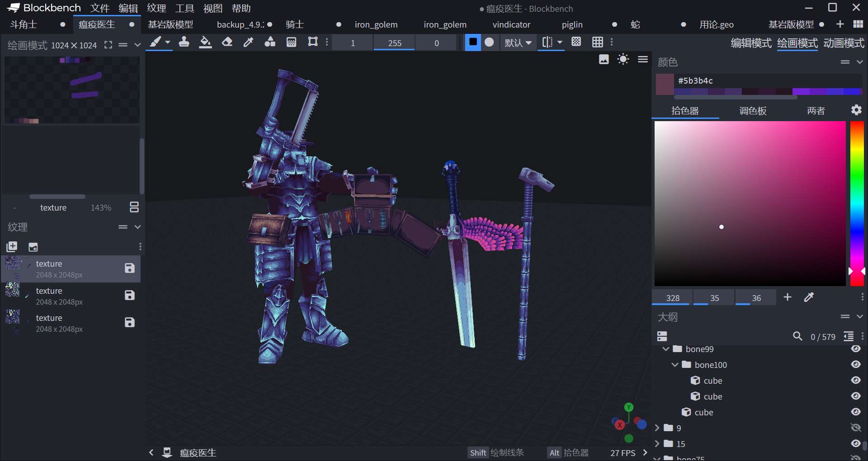
Task: Select the Copy Brush stamp tool
Action: [x=184, y=42]
